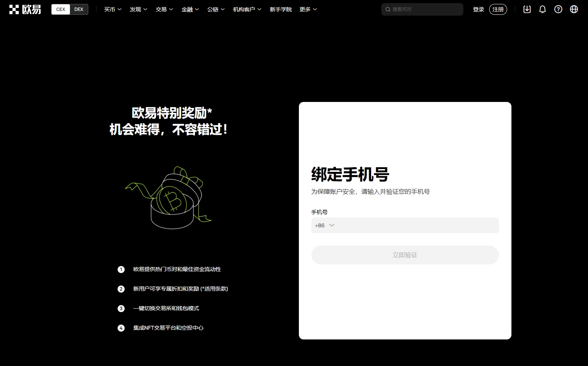Open the help center question icon
The image size is (588, 366).
[558, 9]
